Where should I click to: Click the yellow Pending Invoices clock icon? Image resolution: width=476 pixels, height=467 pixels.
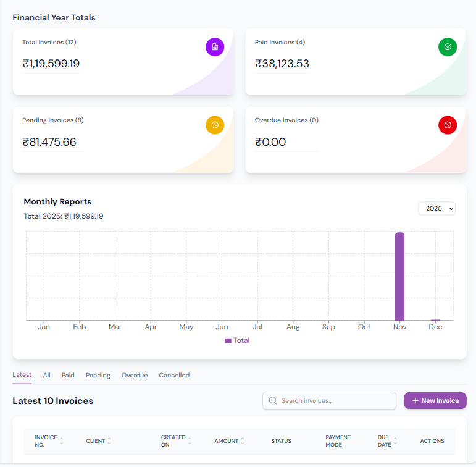(x=215, y=125)
